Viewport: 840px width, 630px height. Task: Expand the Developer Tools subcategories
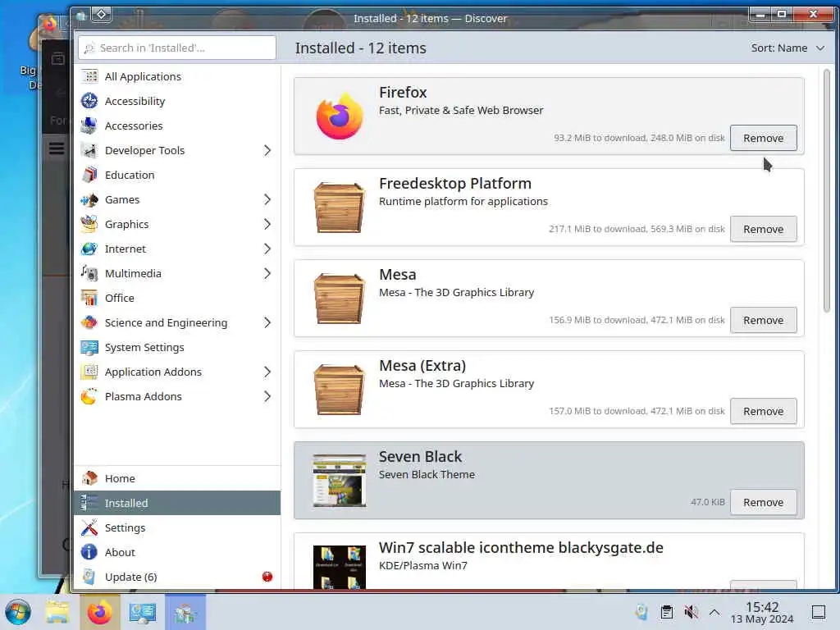click(x=267, y=151)
